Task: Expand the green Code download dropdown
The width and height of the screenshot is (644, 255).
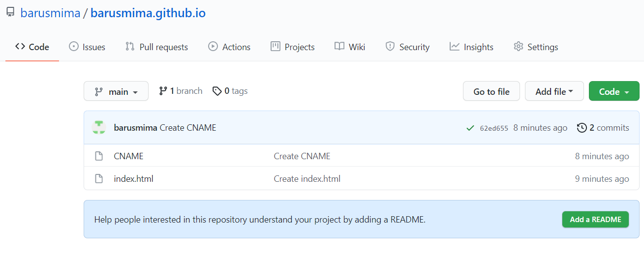Action: [x=613, y=91]
